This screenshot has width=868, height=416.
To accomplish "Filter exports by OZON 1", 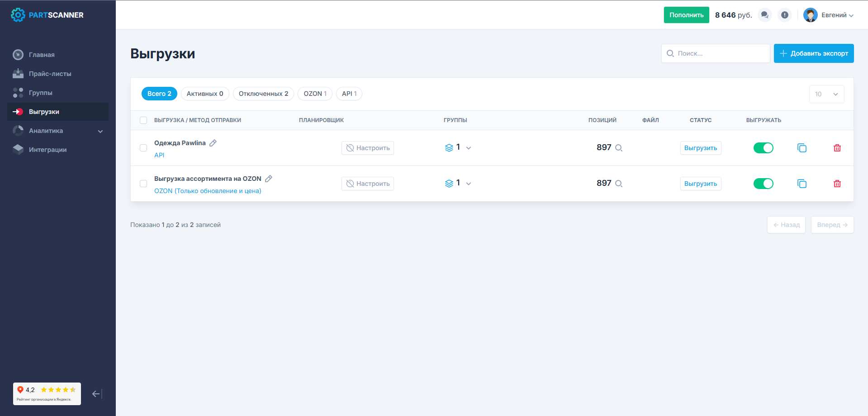I will [315, 94].
